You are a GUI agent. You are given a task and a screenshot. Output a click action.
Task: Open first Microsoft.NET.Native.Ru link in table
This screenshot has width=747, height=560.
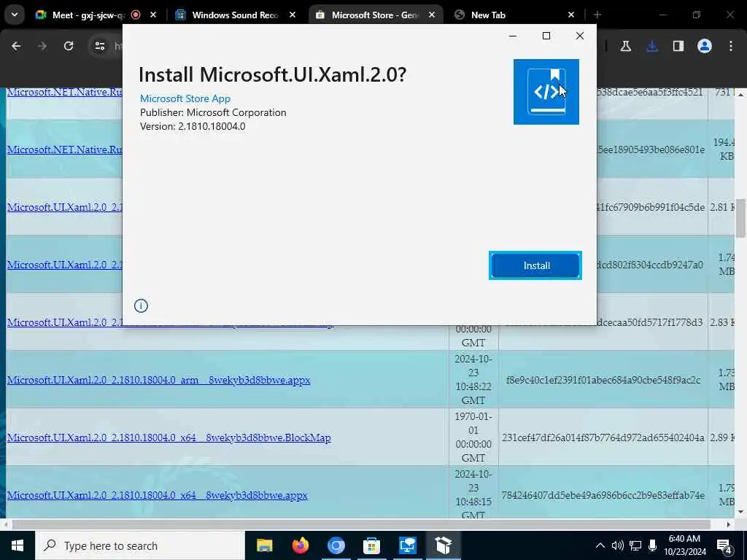tap(64, 92)
